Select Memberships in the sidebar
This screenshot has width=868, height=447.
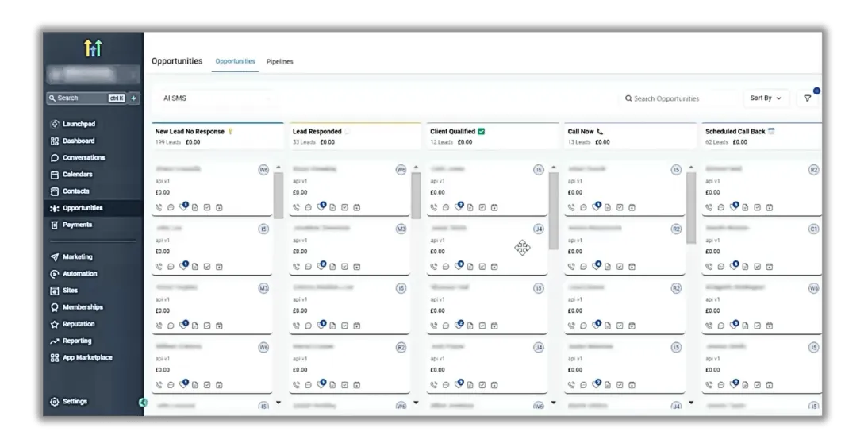point(77,307)
